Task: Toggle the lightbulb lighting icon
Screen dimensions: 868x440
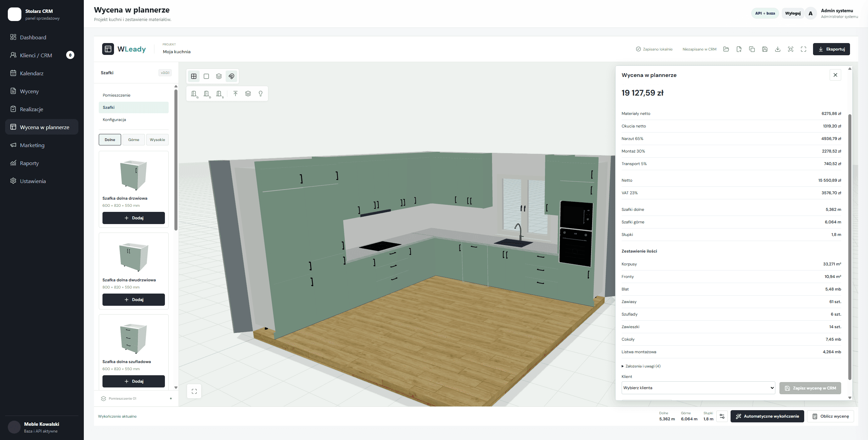Action: (261, 94)
